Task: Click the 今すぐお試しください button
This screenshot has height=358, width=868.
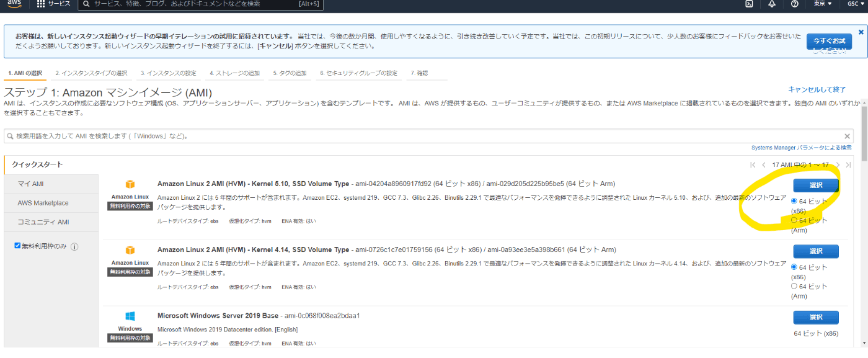Action: coord(829,42)
